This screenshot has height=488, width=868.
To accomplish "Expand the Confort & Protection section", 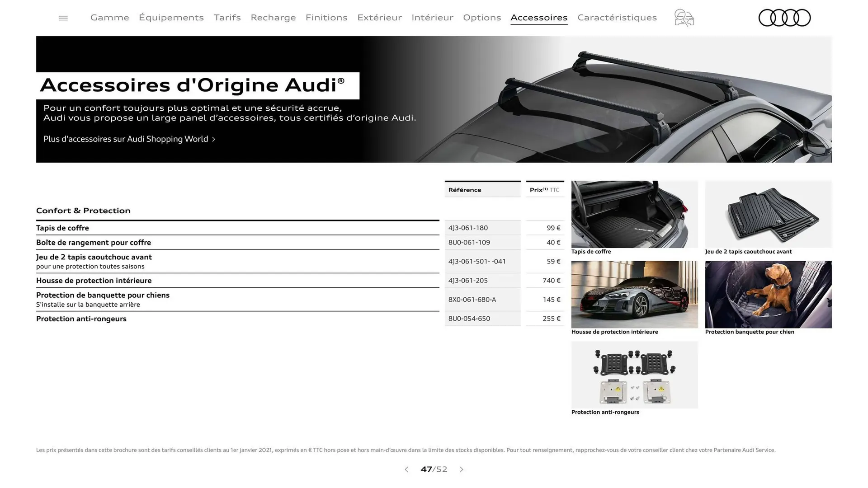I will (x=83, y=211).
